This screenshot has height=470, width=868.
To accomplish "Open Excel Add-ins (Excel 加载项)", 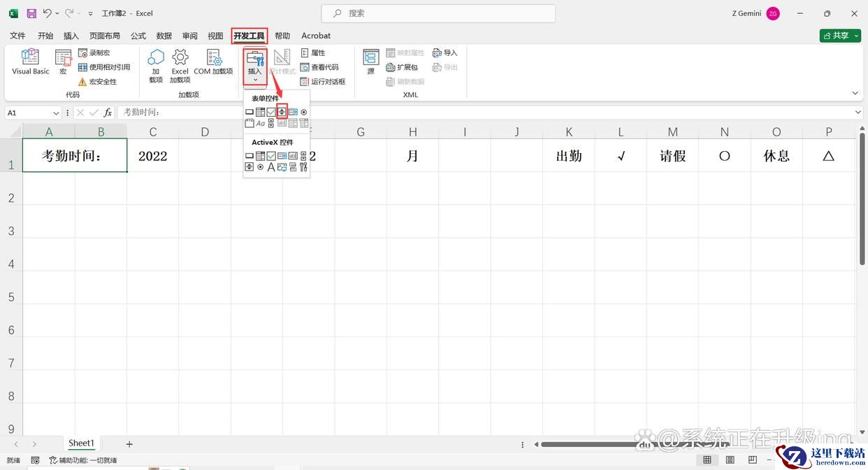I will [x=180, y=66].
